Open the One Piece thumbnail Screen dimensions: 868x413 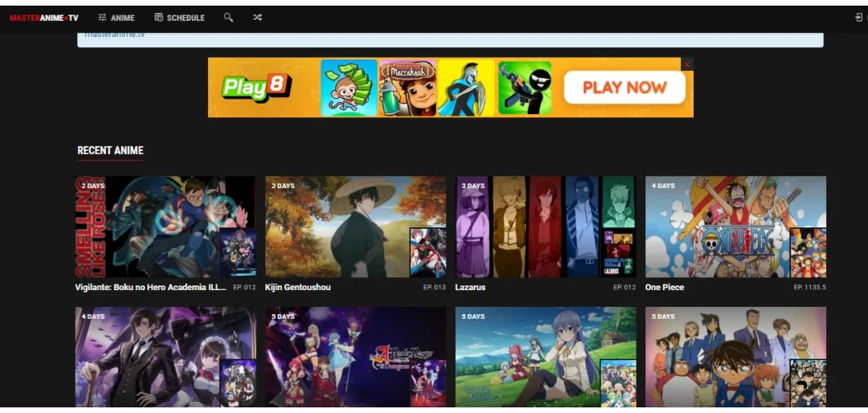735,227
